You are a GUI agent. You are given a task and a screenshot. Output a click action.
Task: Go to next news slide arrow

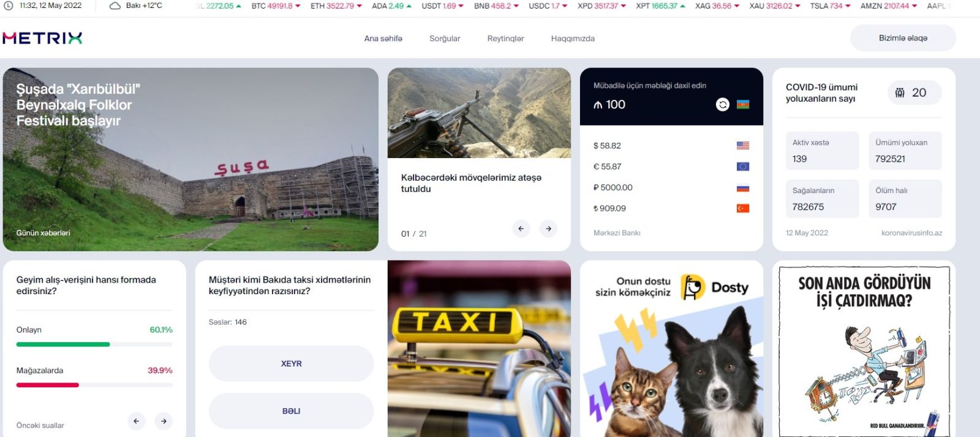548,229
